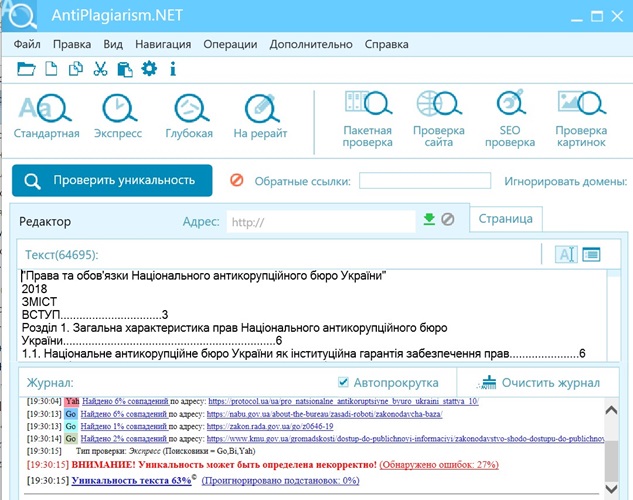Click the Уникальность текста 63% link

[131, 481]
